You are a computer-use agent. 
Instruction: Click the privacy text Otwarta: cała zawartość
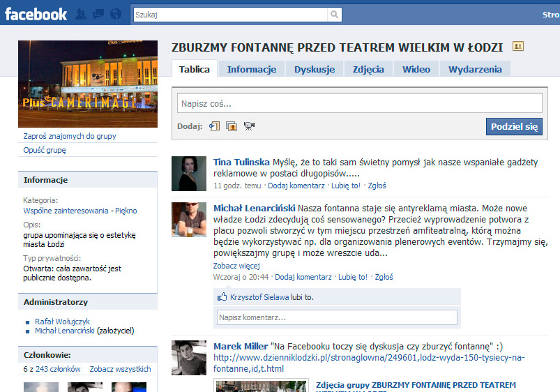[x=72, y=273]
